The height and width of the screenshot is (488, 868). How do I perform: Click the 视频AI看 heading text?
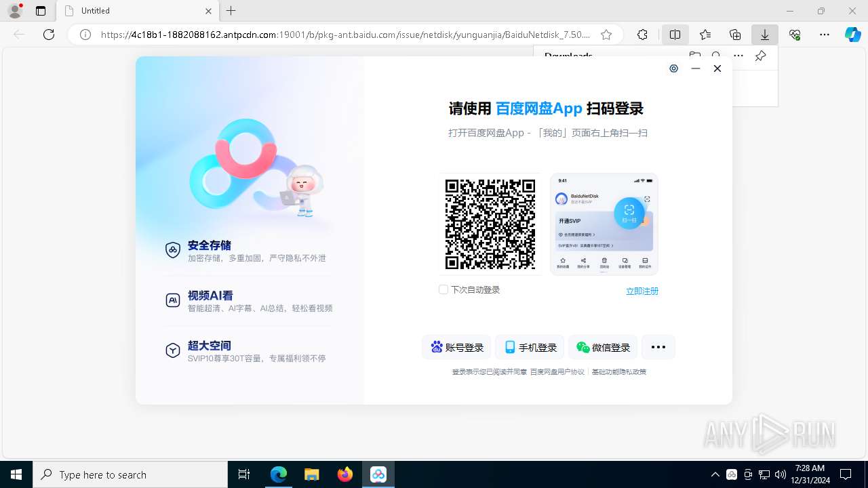[x=210, y=296]
